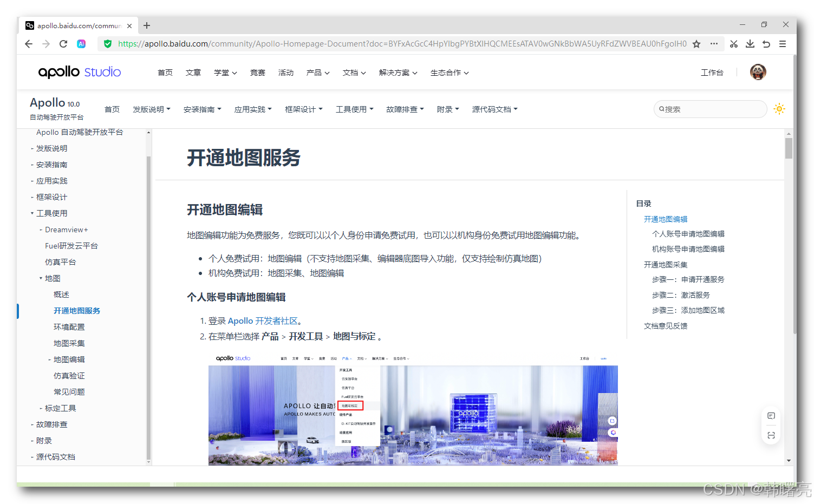Open 常见问题 in the sidebar
Viewport: 814px width, 504px height.
pyautogui.click(x=69, y=392)
